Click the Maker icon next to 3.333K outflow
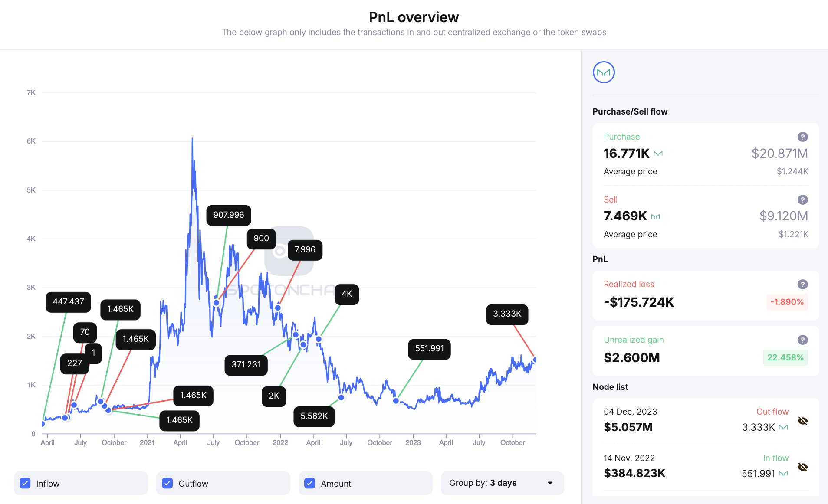The width and height of the screenshot is (828, 504). click(783, 427)
